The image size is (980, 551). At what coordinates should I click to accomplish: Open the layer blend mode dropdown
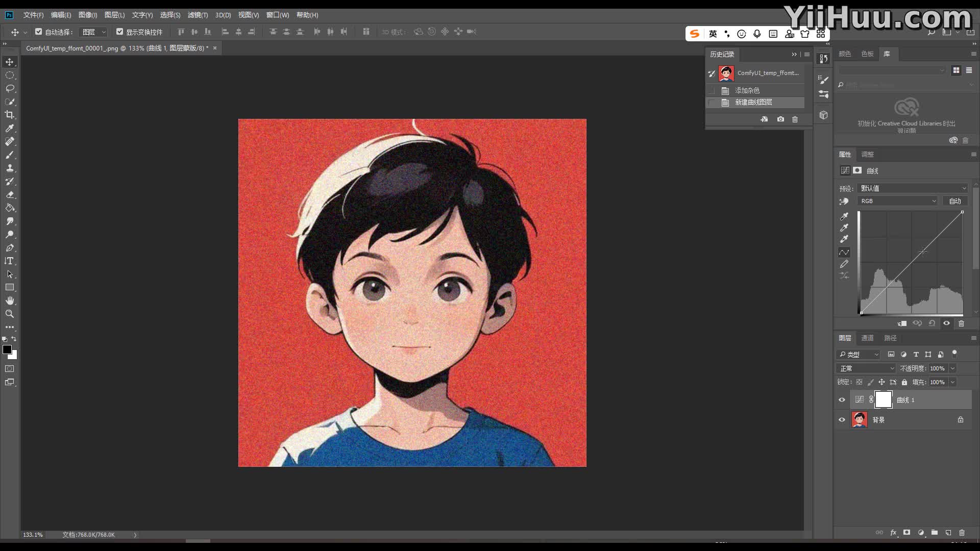point(866,368)
